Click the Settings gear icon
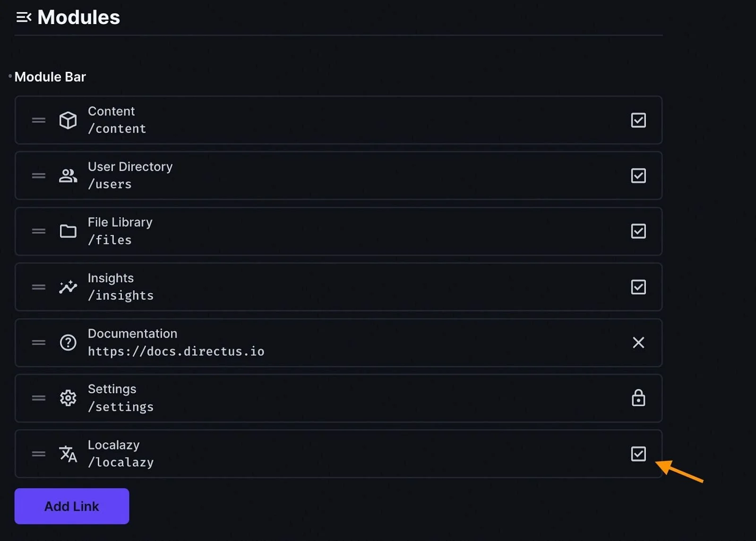Screen dimensions: 756x541 point(68,398)
